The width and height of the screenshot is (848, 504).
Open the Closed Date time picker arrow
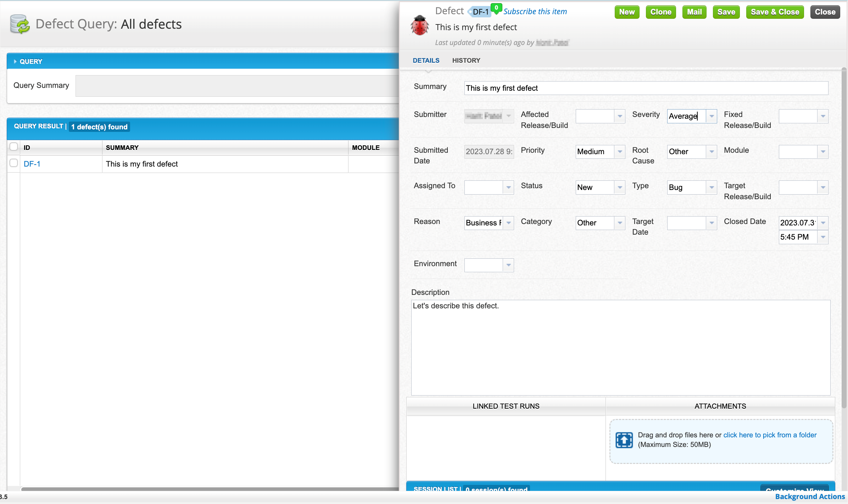[x=823, y=237]
